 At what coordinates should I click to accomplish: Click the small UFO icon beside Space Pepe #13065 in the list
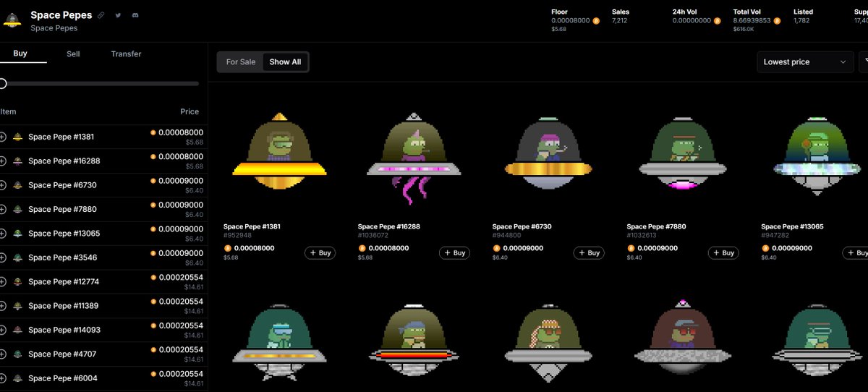(17, 234)
